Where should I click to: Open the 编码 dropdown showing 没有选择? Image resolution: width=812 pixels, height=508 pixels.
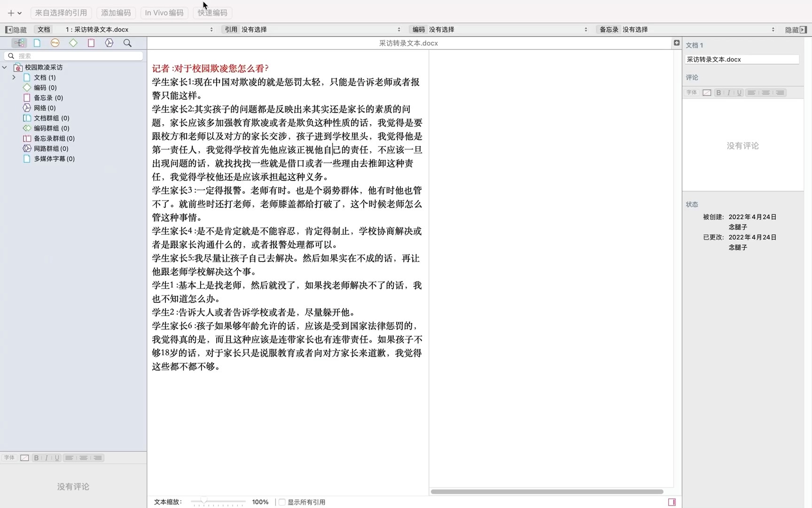pos(500,30)
